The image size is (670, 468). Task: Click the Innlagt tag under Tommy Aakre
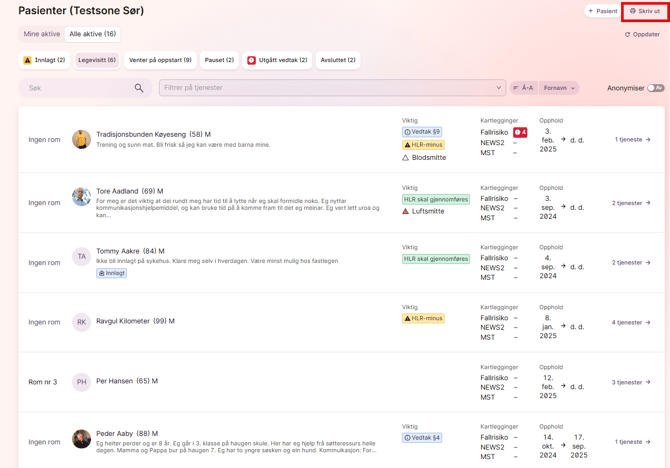click(x=112, y=273)
